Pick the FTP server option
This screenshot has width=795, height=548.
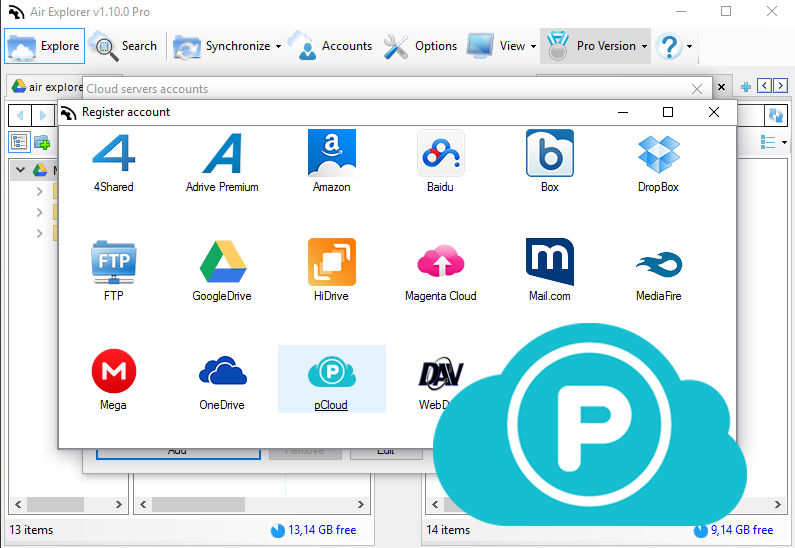click(114, 263)
